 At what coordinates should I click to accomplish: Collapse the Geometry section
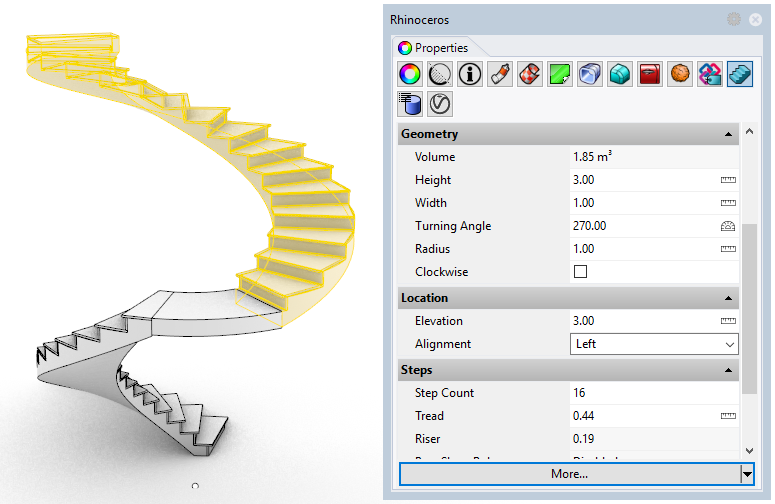click(729, 134)
